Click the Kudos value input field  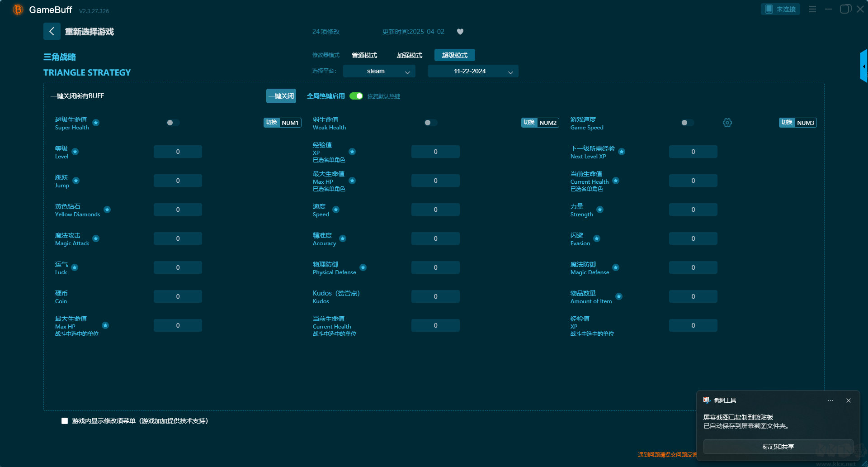(x=435, y=296)
